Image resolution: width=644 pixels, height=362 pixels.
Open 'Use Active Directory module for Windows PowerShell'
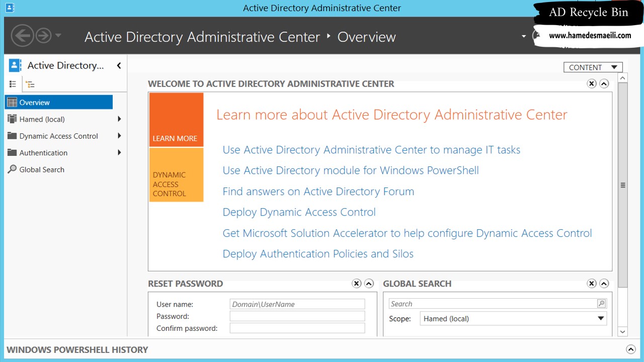351,170
